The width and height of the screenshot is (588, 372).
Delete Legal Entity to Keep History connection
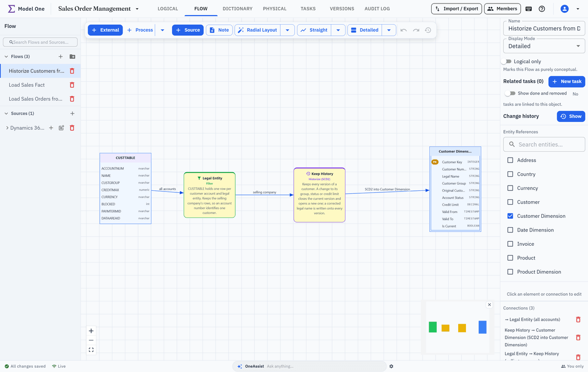tap(578, 357)
